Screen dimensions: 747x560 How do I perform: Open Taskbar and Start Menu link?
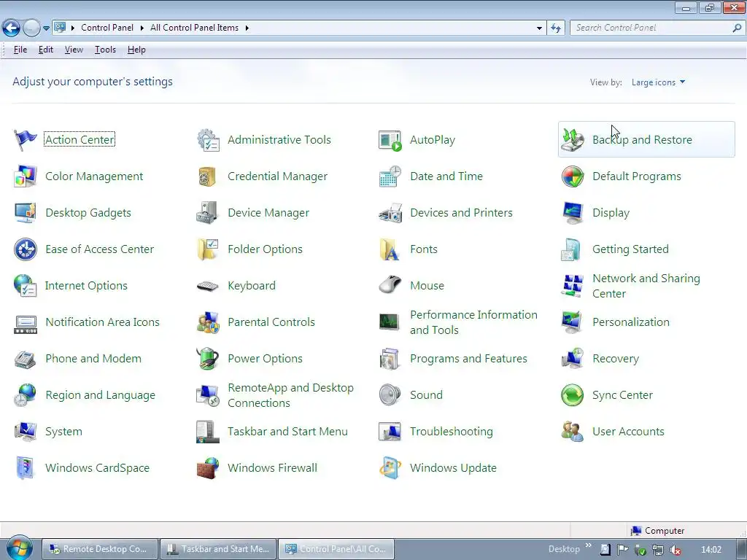(287, 432)
